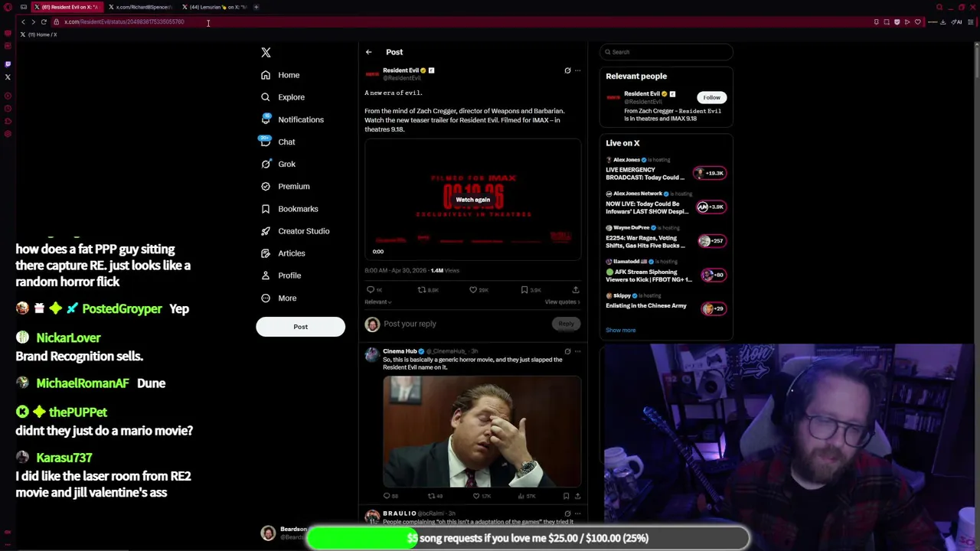Like the Resident Evil post
980x551 pixels.
point(473,290)
